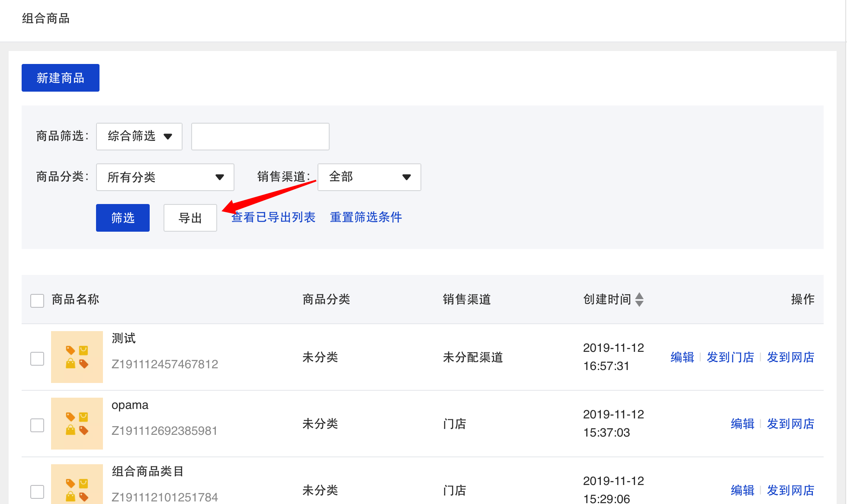Click the 新建商品 button
This screenshot has height=504, width=847.
(x=61, y=78)
